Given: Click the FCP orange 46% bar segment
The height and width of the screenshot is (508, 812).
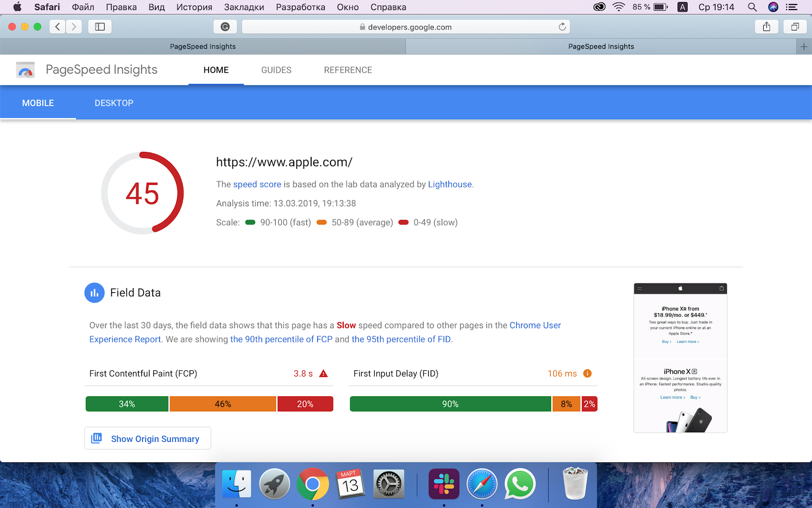Looking at the screenshot, I should tap(223, 404).
